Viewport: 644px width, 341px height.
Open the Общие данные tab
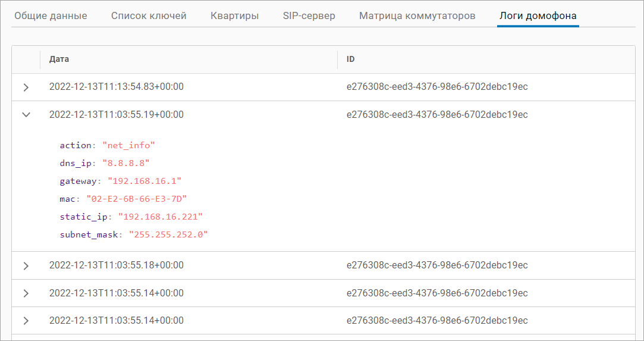(51, 15)
